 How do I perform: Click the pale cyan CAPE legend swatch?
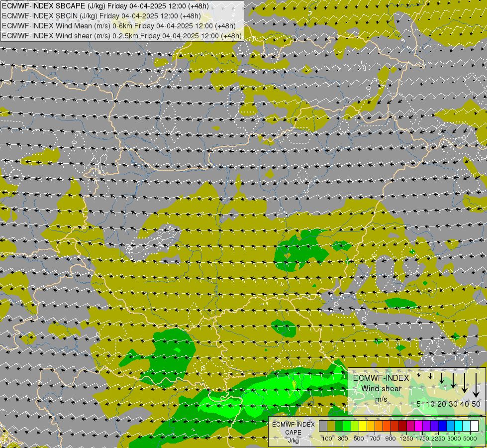click(x=467, y=426)
